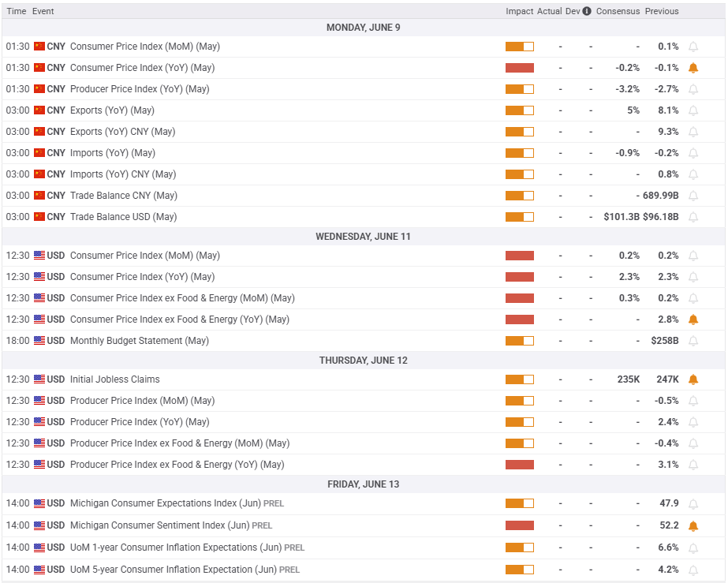This screenshot has height=583, width=728.
Task: Open UoM 1-year Consumer Inflation Expectations event
Action: pyautogui.click(x=175, y=547)
